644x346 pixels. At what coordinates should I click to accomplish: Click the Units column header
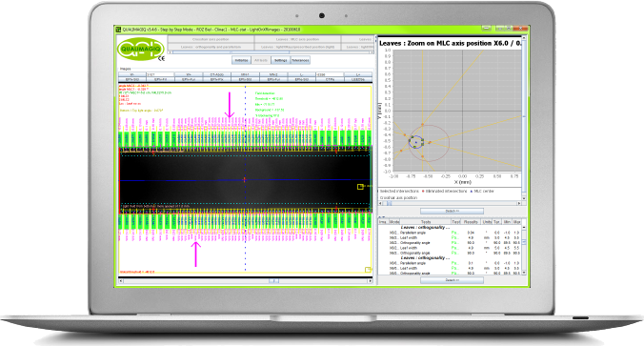click(x=487, y=222)
